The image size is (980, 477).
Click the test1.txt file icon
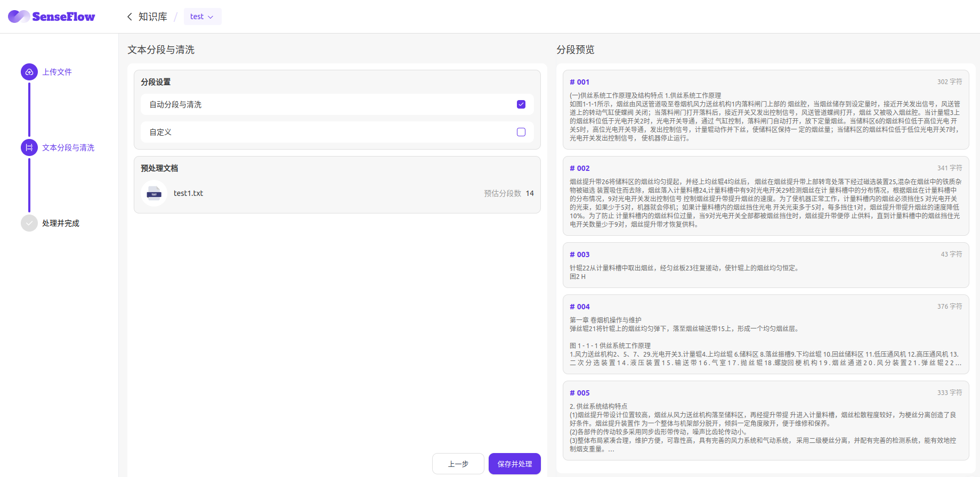[x=154, y=193]
